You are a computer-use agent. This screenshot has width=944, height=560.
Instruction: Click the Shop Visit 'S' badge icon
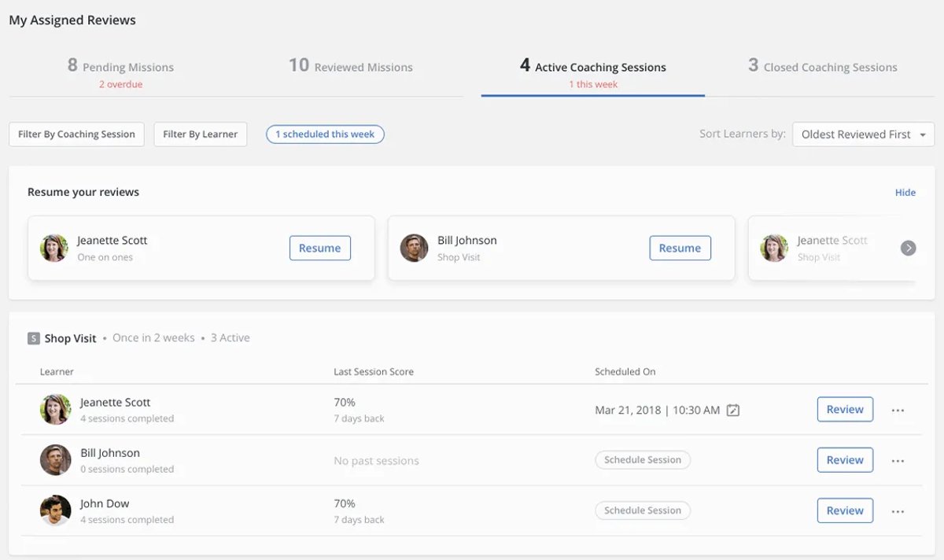coord(34,338)
